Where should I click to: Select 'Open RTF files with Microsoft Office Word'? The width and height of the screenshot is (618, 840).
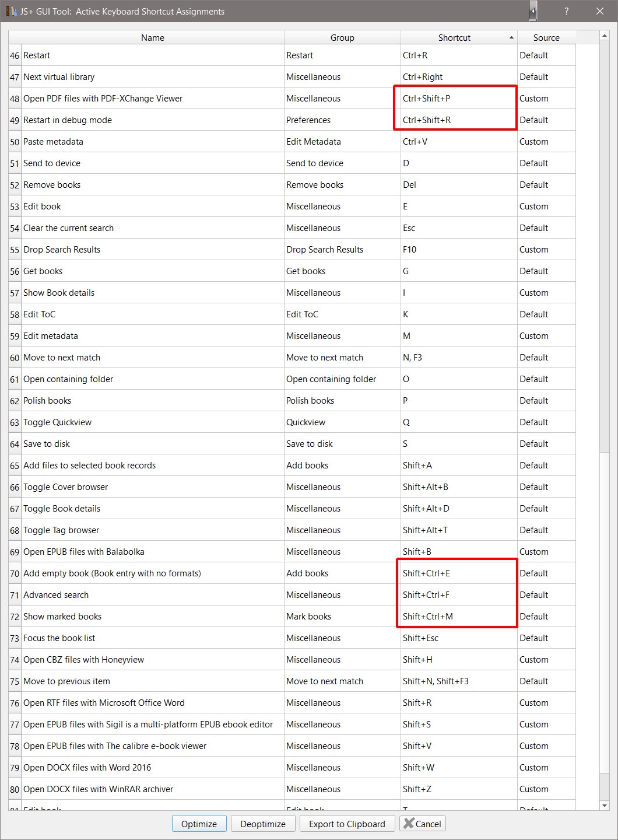(x=153, y=703)
